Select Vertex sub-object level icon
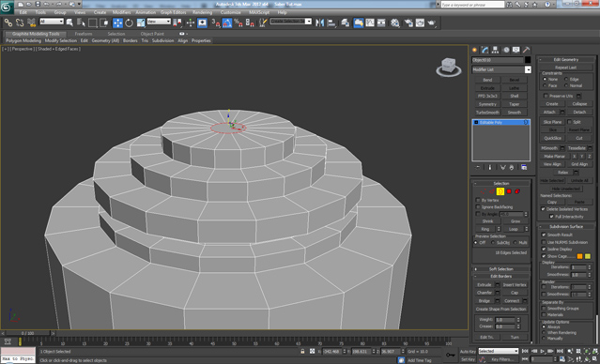This screenshot has height=364, width=600. 483,191
